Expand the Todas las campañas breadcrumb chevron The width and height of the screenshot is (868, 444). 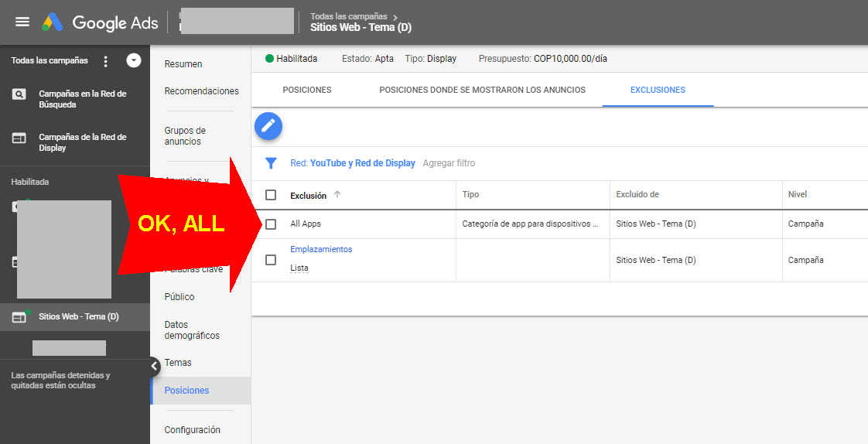point(395,16)
